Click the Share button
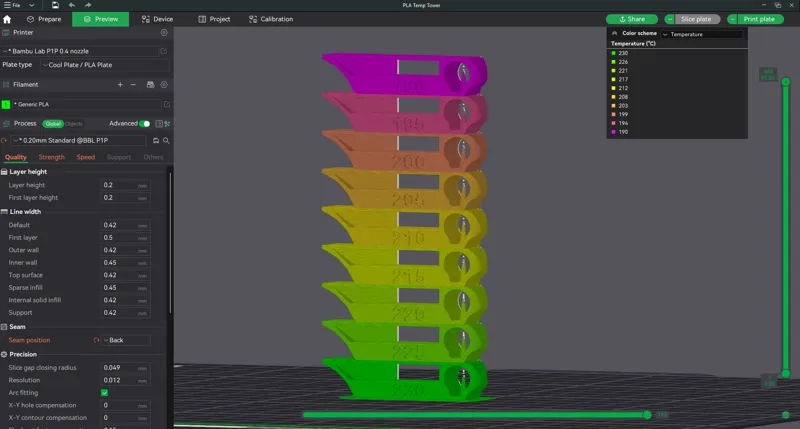The height and width of the screenshot is (429, 800). tap(632, 19)
